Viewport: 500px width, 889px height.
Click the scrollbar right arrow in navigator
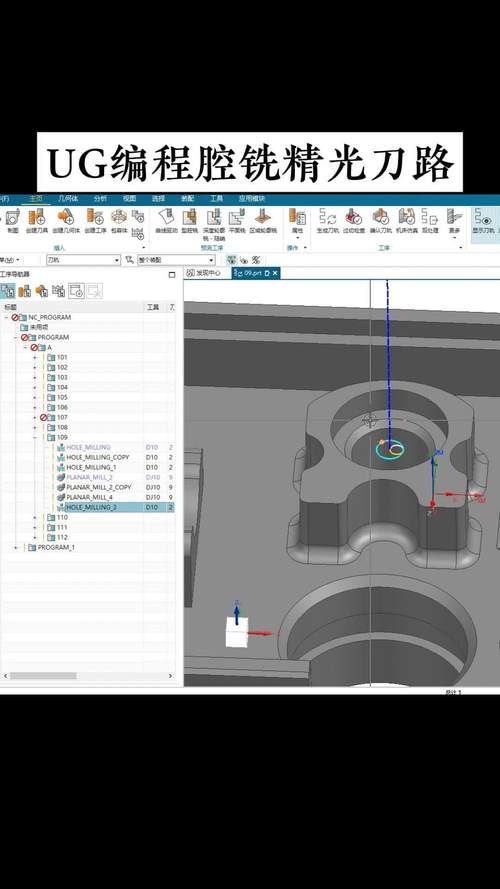pos(170,676)
